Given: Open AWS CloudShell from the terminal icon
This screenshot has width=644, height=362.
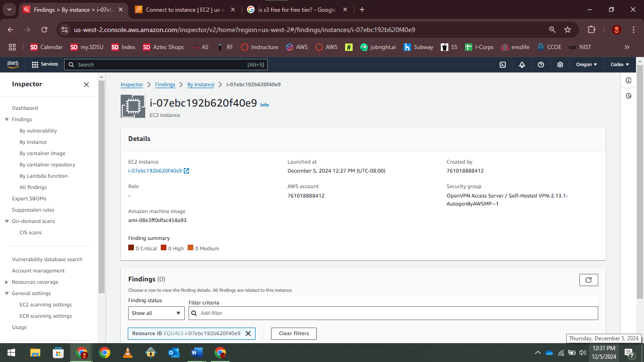Looking at the screenshot, I should pyautogui.click(x=503, y=65).
